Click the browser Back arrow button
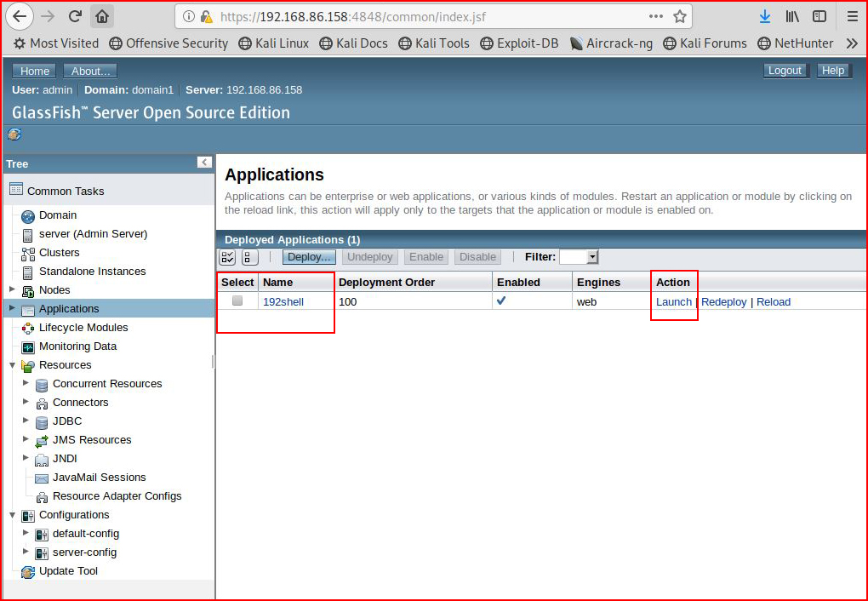 point(20,17)
